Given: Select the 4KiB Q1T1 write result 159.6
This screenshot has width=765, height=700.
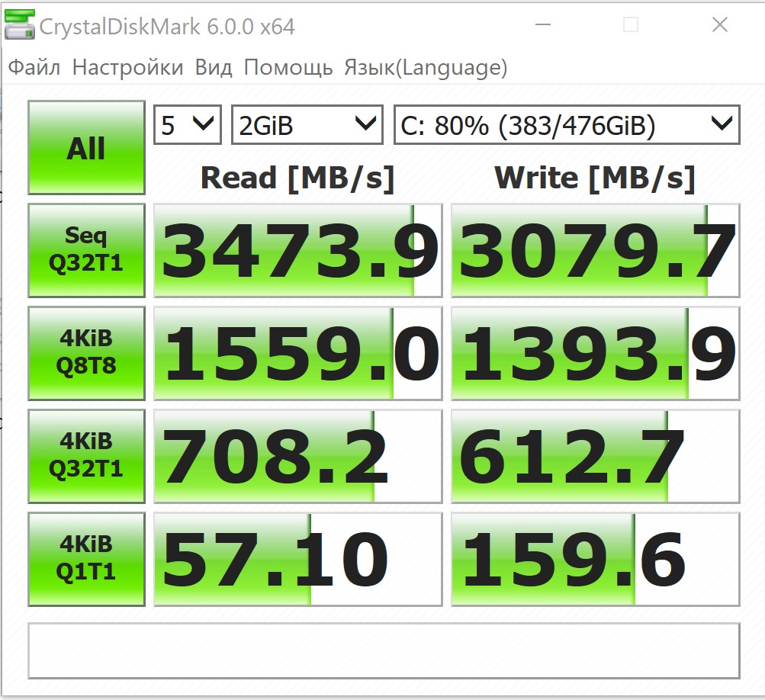Looking at the screenshot, I should point(596,560).
